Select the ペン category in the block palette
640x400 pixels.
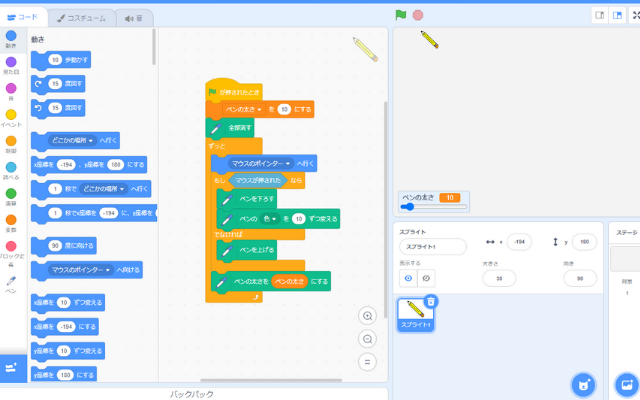point(11,285)
